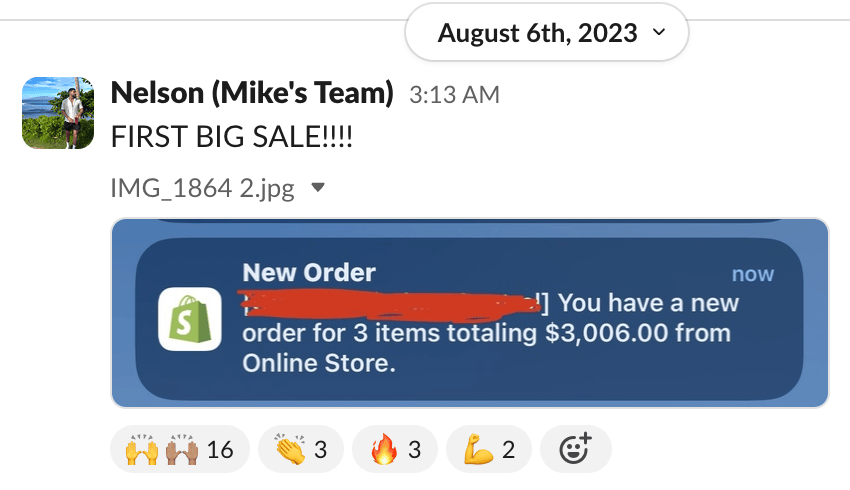
Task: Click the flexed bicep reaction emoji
Action: (480, 450)
